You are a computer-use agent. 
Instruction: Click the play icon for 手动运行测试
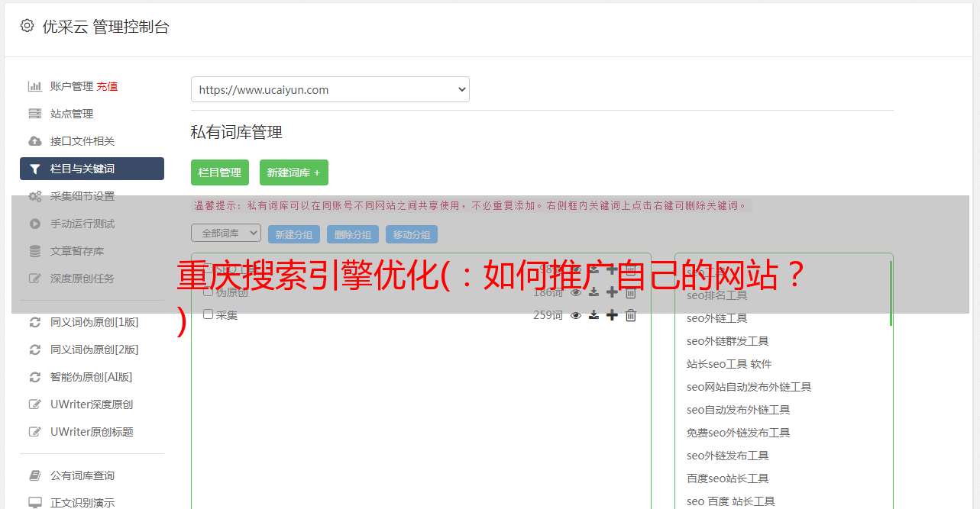(x=35, y=224)
